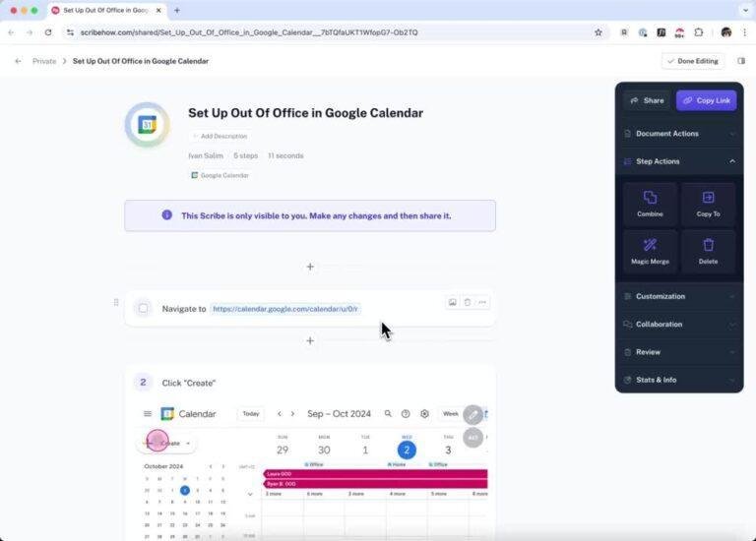The image size is (756, 541).
Task: Open the tab search dropdown arrow
Action: [745, 10]
